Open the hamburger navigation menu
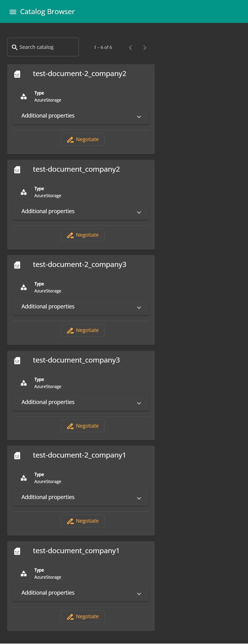248x644 pixels. click(x=12, y=11)
